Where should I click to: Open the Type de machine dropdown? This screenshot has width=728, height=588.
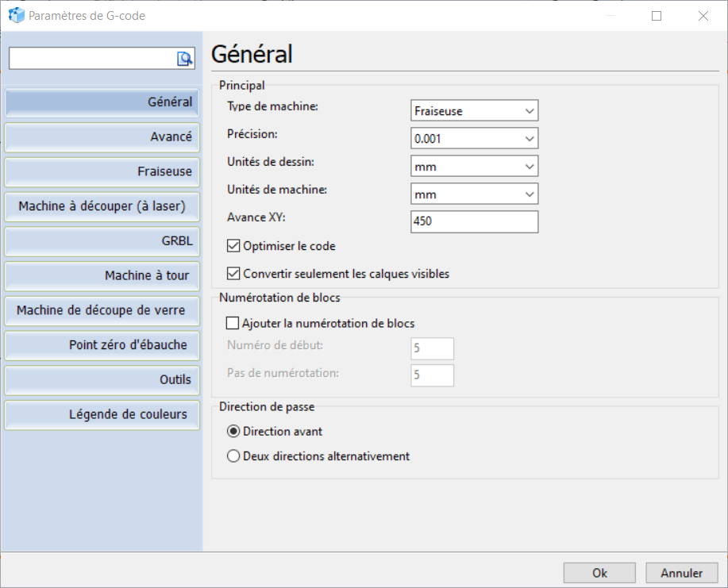475,111
